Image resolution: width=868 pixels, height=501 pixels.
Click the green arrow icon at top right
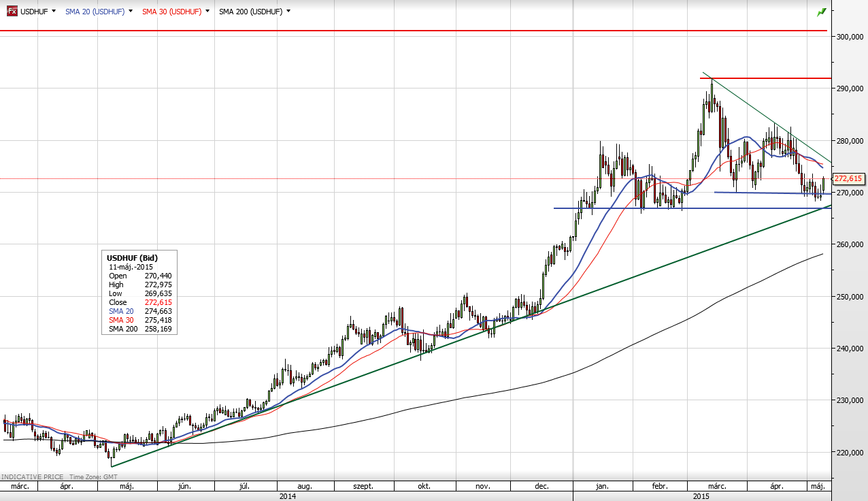tap(822, 12)
